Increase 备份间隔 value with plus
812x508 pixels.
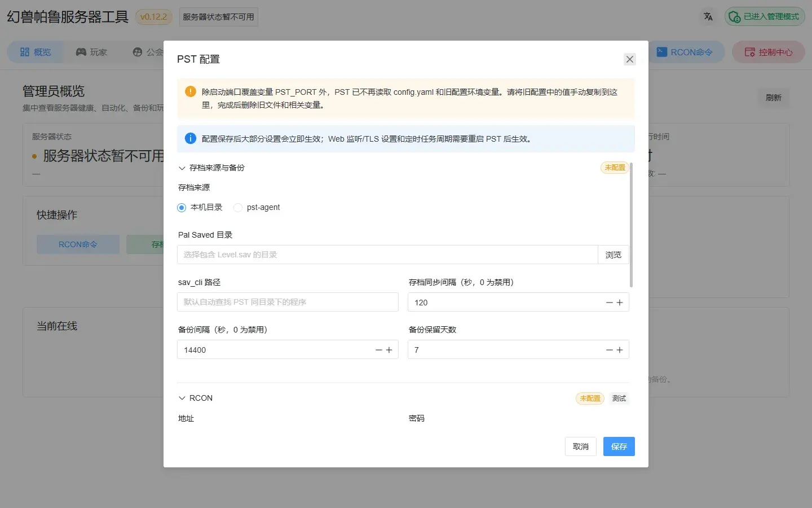(389, 350)
